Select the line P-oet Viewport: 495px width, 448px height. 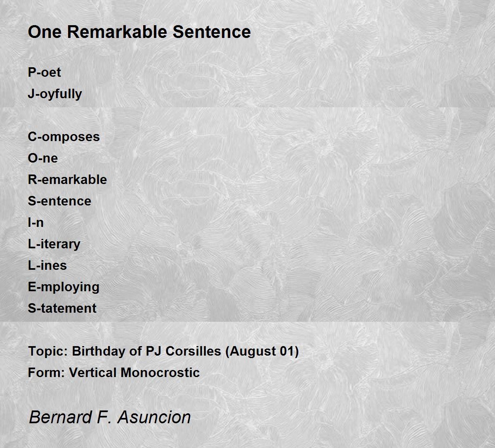pos(44,72)
